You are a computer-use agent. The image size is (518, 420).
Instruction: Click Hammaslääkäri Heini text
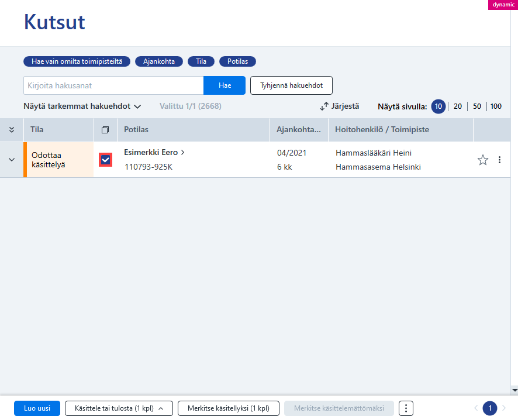(x=374, y=153)
